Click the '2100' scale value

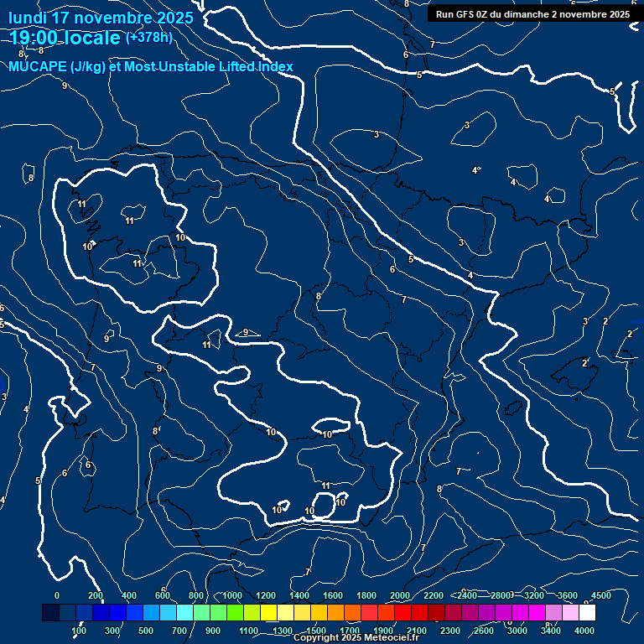click(x=417, y=631)
